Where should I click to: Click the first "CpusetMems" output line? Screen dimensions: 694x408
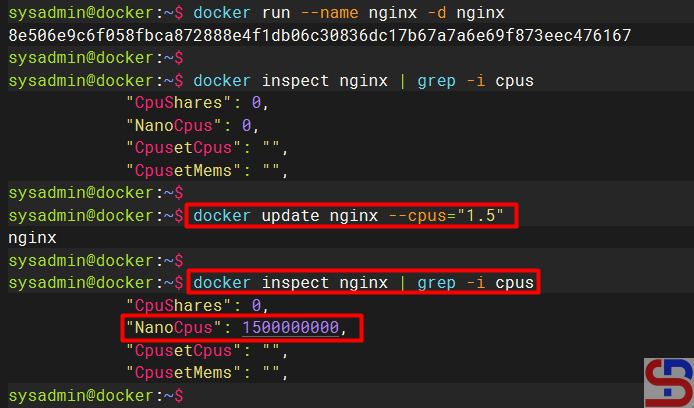[x=206, y=170]
